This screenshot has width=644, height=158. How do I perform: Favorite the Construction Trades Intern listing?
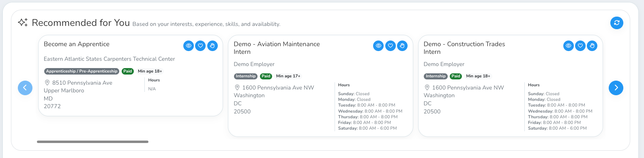click(x=580, y=46)
